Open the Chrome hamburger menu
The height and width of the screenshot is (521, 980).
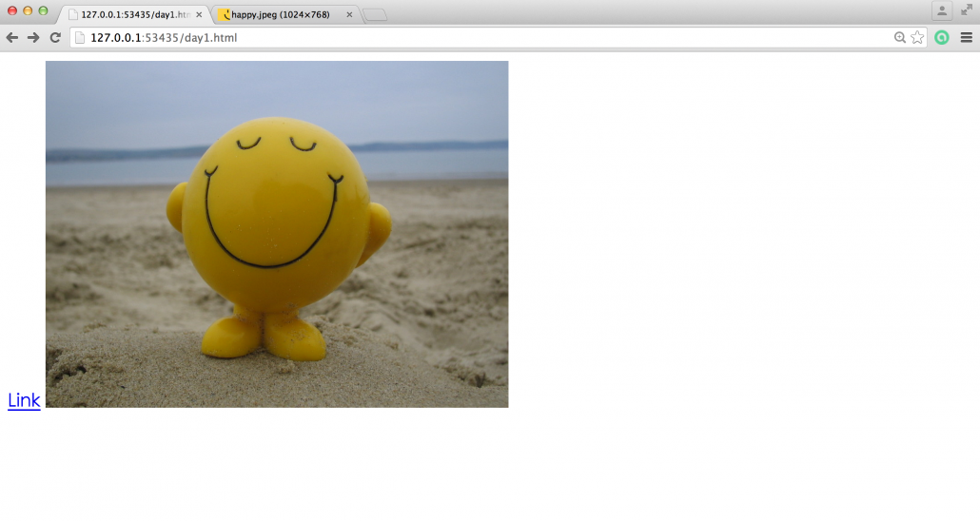966,38
